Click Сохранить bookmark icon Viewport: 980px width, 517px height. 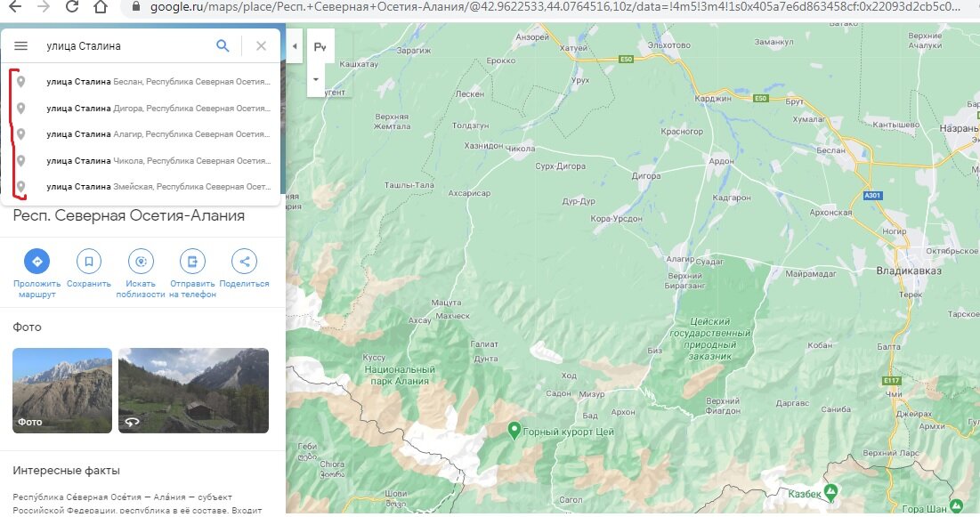pyautogui.click(x=89, y=262)
